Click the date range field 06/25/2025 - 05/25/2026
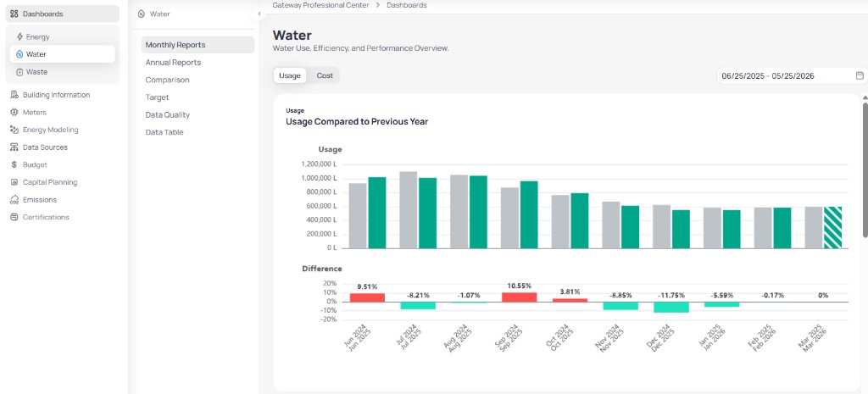The height and width of the screenshot is (394, 868). tap(792, 75)
